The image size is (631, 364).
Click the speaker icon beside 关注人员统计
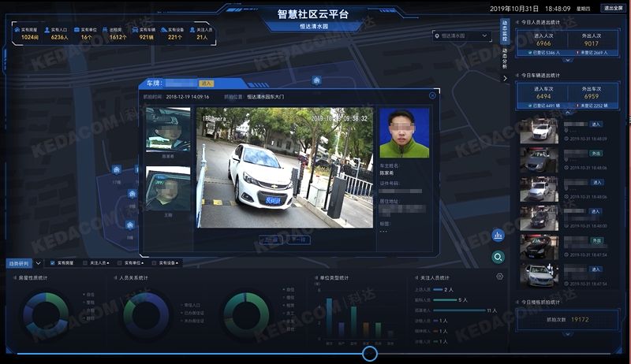(x=416, y=277)
